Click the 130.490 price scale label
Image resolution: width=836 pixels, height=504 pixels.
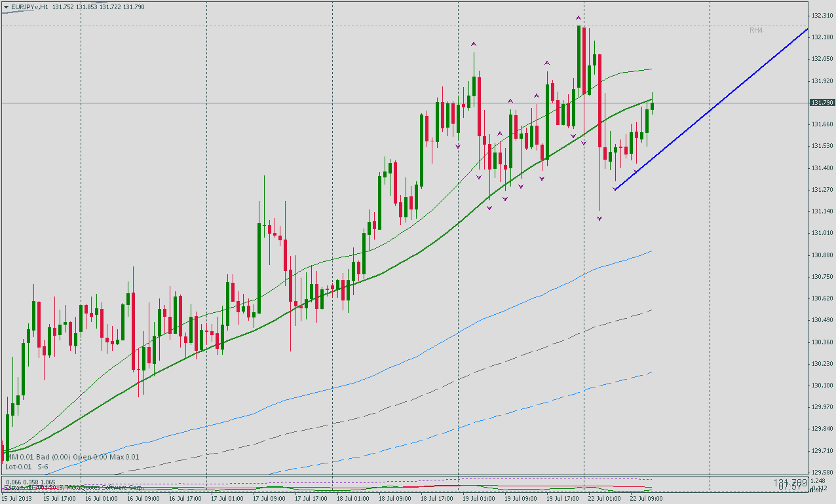(x=822, y=319)
